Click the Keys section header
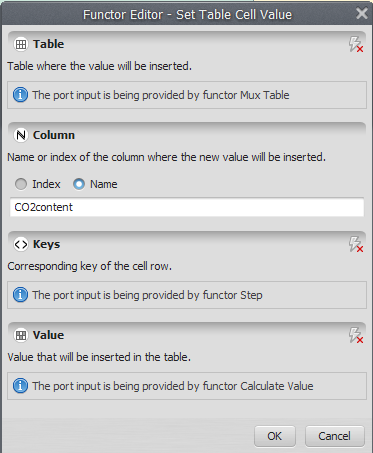 pyautogui.click(x=46, y=244)
